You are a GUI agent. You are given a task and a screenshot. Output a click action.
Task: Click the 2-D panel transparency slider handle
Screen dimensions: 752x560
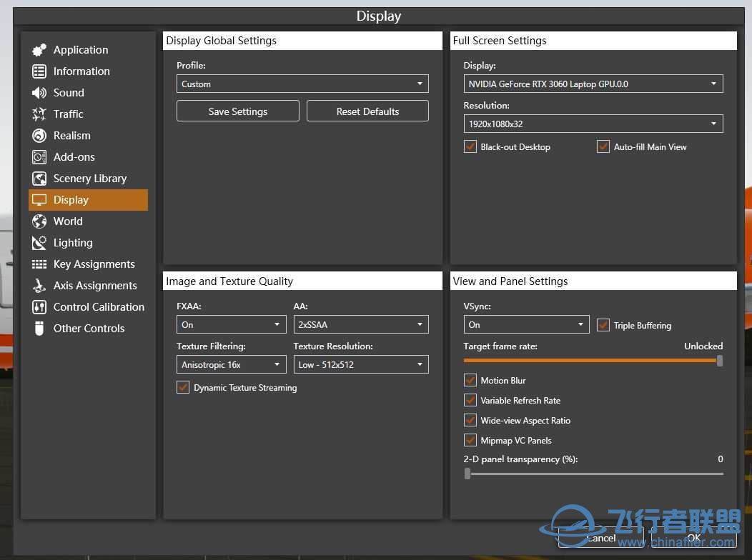(x=467, y=474)
